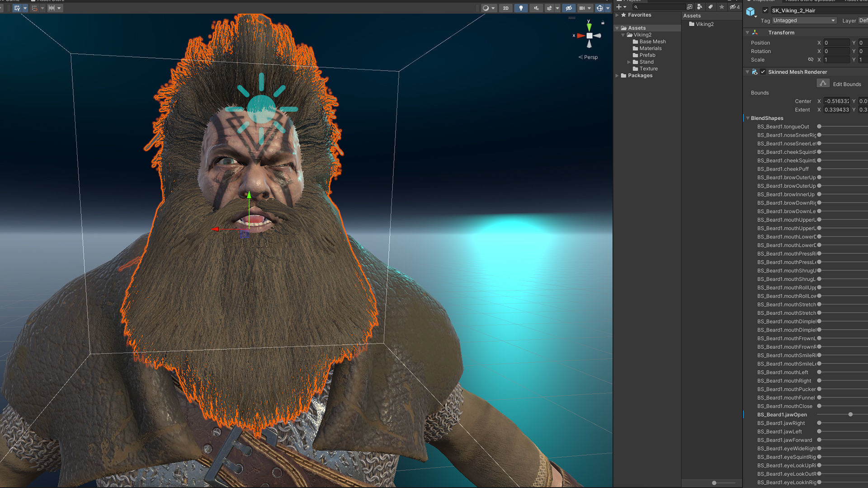Click the Rotation X value field
The image size is (868, 488).
[x=836, y=52]
